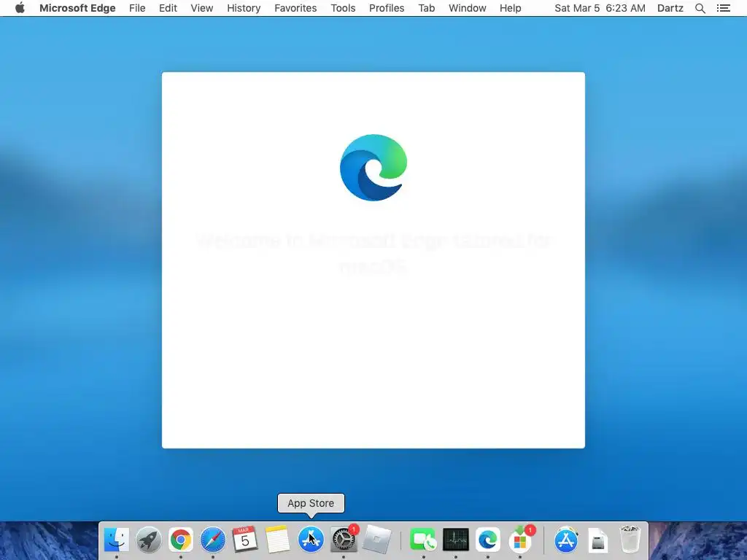Open the Trash in the dock

630,539
